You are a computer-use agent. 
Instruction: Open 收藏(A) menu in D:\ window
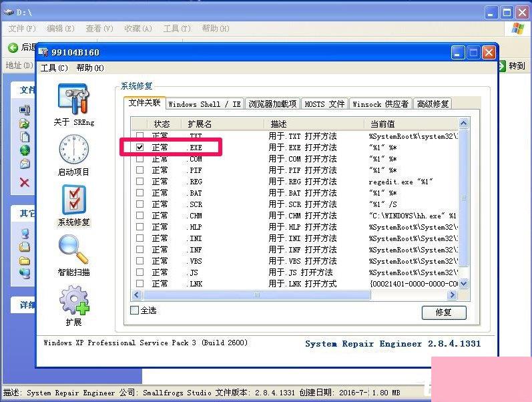pos(138,29)
